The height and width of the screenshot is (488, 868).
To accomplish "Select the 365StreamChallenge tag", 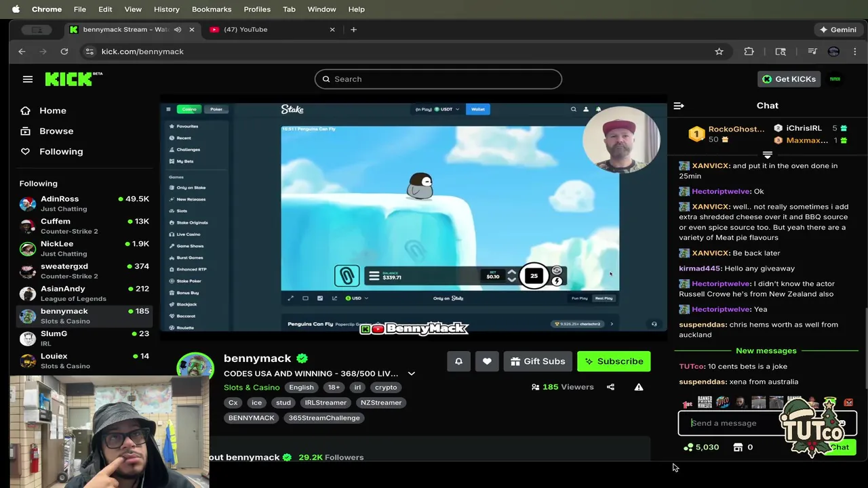I will pyautogui.click(x=324, y=418).
